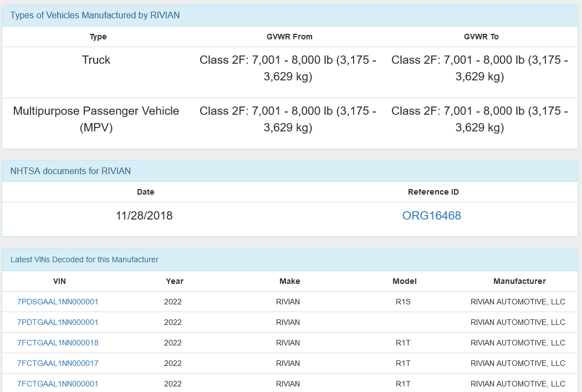
Task: Click year 2022 in 7PDTGAAL1NN000001 row
Action: [x=173, y=322]
